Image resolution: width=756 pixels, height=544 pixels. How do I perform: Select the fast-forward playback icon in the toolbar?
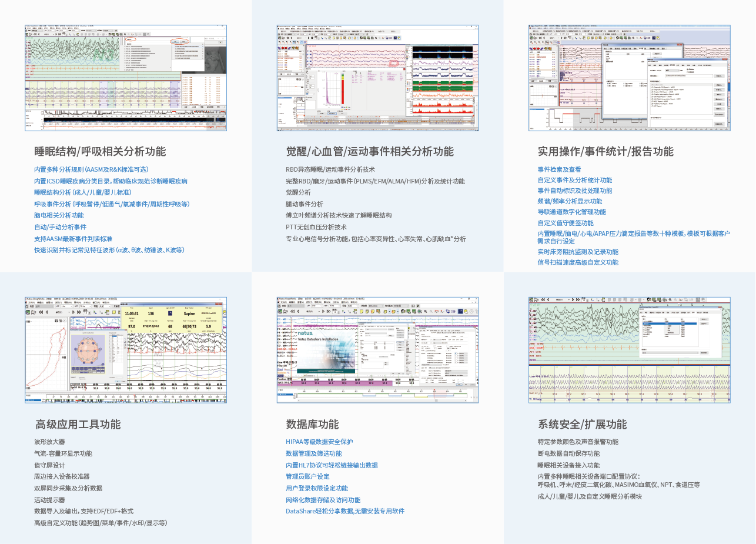312,39
